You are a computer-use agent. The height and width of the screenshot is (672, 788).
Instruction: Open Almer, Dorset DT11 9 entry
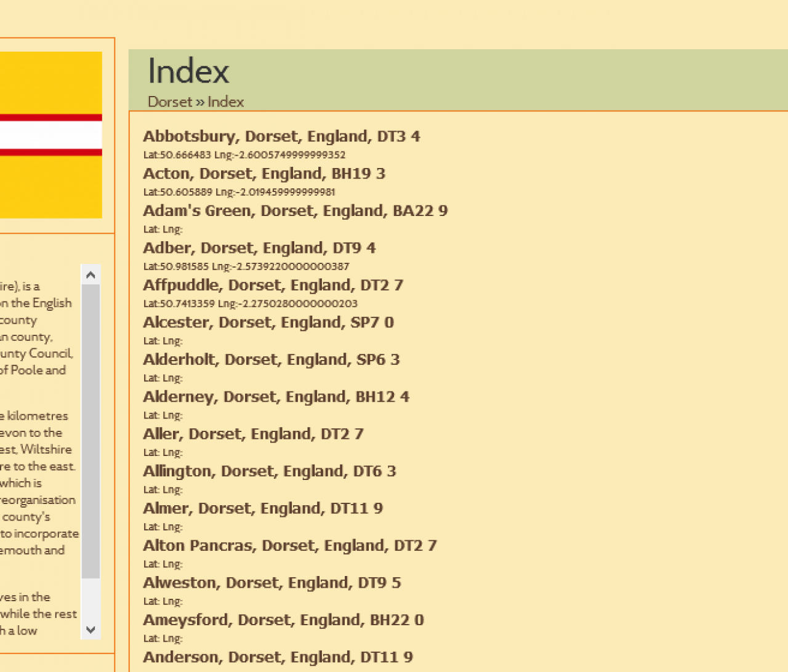pos(262,508)
